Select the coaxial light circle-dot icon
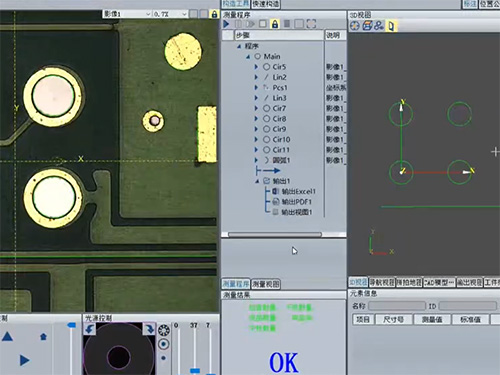The height and width of the screenshot is (375, 500). tap(163, 344)
